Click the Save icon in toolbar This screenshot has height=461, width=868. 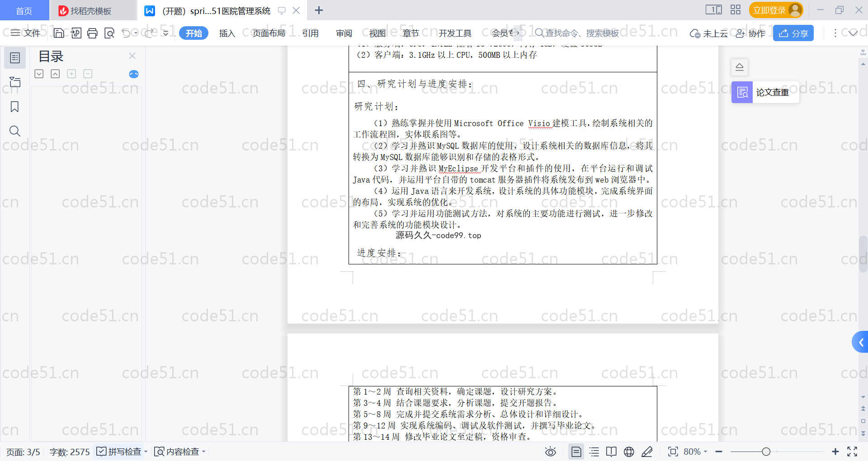pos(59,33)
